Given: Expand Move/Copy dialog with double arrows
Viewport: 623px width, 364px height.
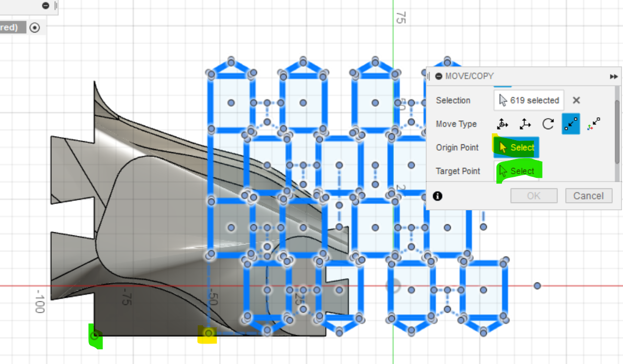Looking at the screenshot, I should 614,76.
